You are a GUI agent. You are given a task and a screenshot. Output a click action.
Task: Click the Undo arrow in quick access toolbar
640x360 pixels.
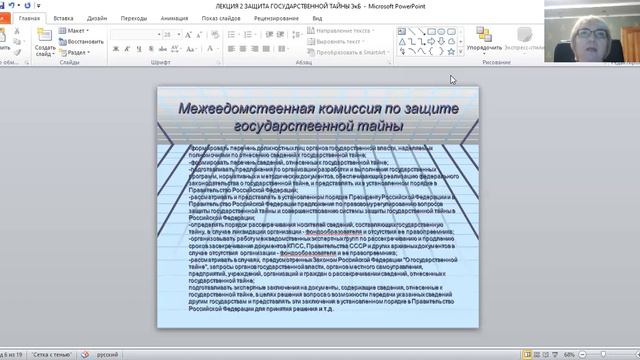(12, 5)
